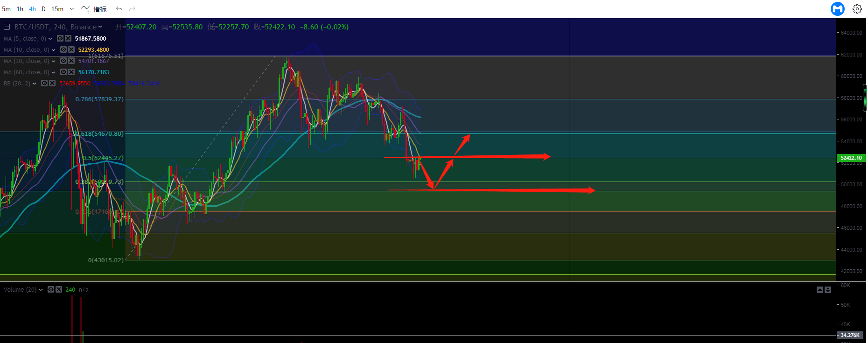Expand MA (30, close, 0) options
The width and height of the screenshot is (868, 343).
click(x=53, y=61)
